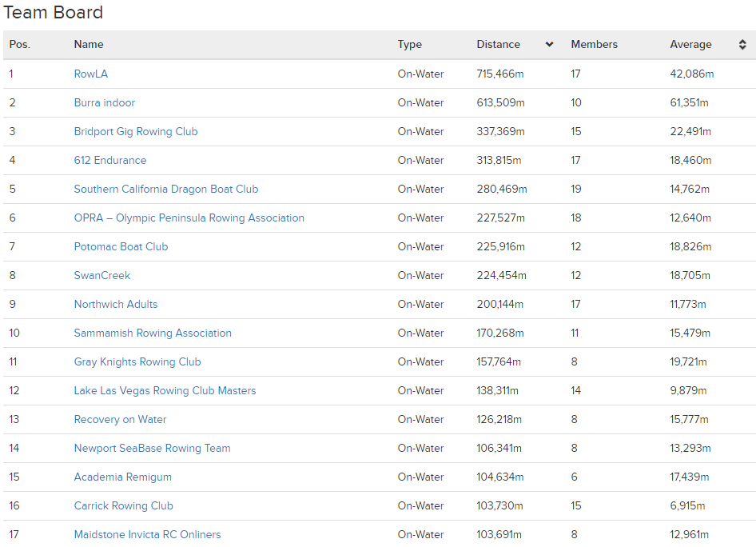Go to Potomac Boat Club page
The width and height of the screenshot is (756, 547).
pyautogui.click(x=121, y=246)
